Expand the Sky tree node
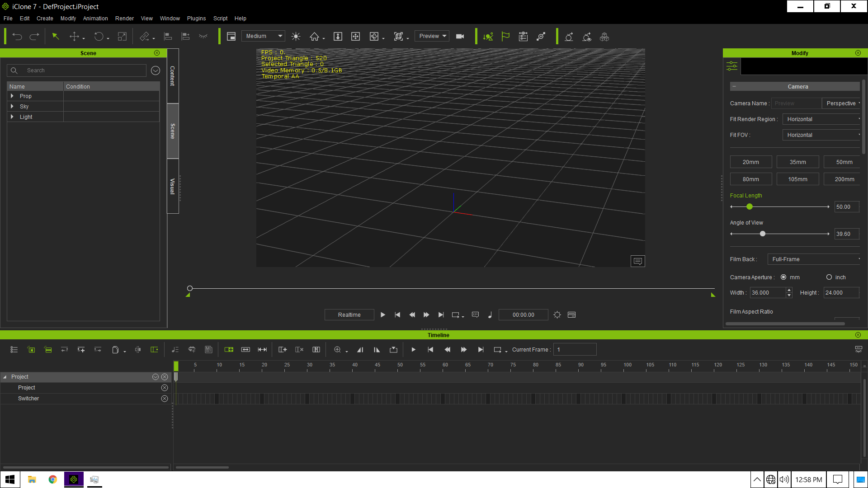 (12, 106)
